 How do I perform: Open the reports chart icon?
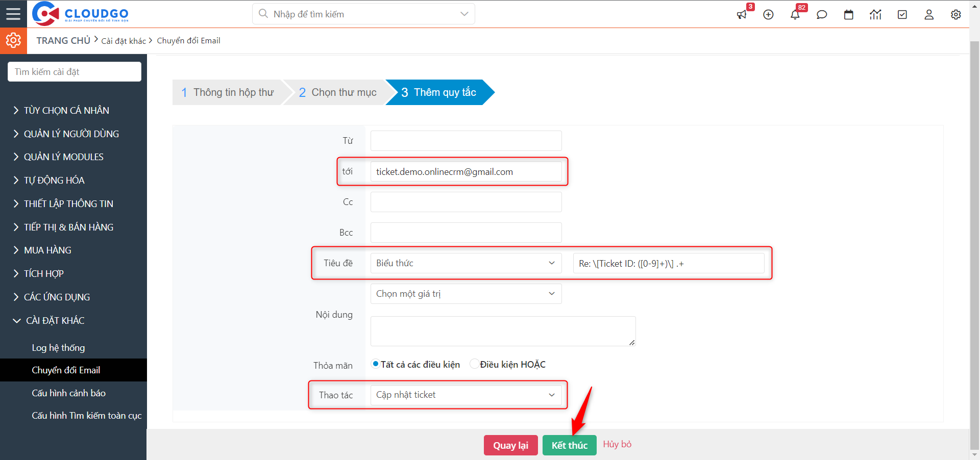875,15
